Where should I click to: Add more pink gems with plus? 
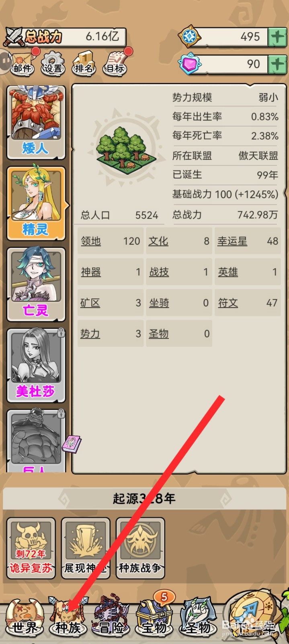pyautogui.click(x=277, y=64)
